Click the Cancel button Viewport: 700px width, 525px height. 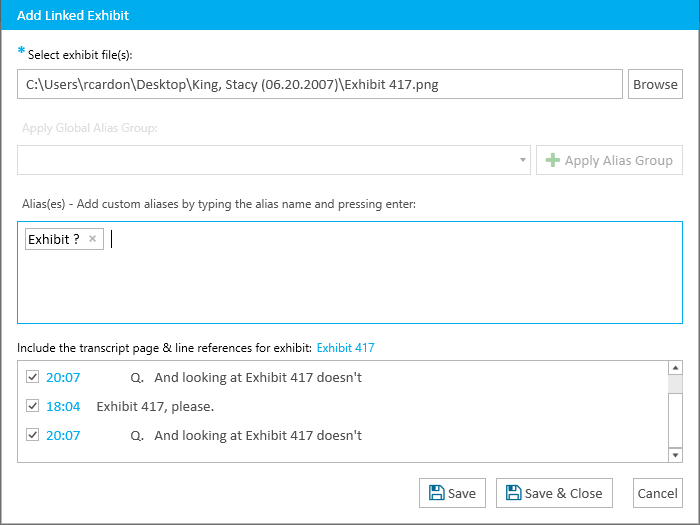coord(657,493)
